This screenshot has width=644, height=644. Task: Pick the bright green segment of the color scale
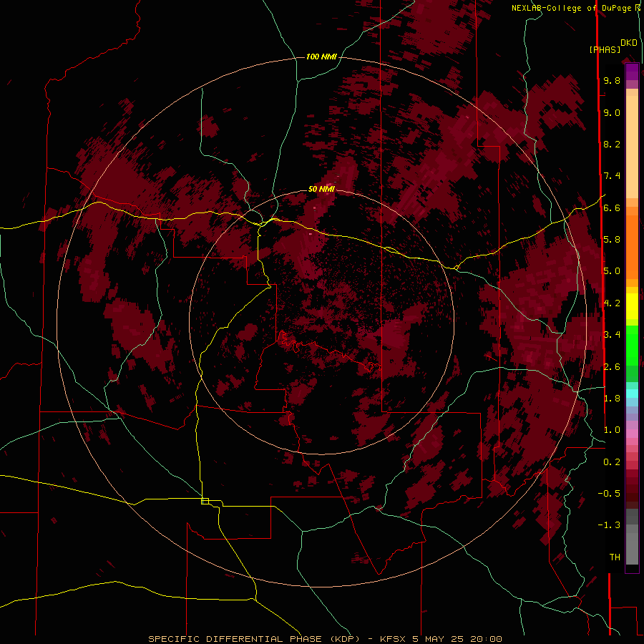click(x=632, y=345)
